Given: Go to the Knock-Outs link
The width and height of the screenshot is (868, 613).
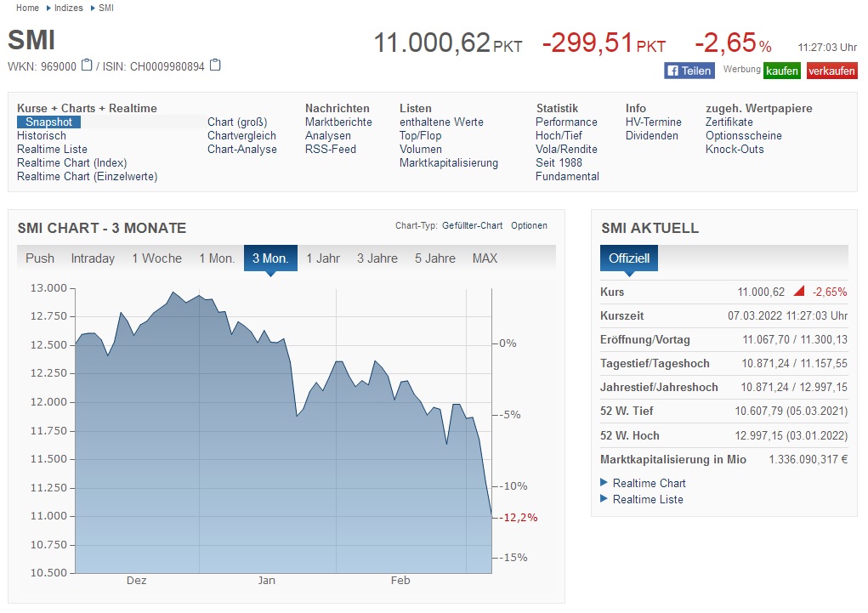Looking at the screenshot, I should click(735, 149).
